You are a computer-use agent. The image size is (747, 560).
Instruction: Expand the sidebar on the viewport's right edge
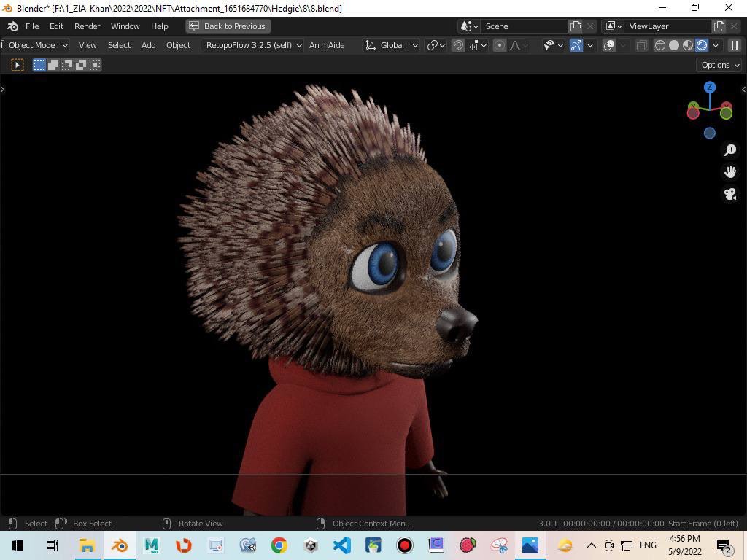[x=744, y=89]
